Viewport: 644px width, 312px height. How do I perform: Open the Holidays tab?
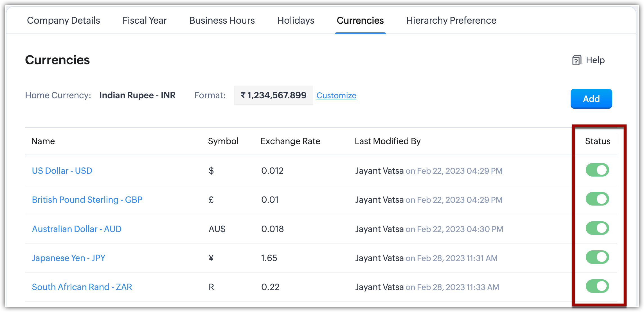[296, 21]
